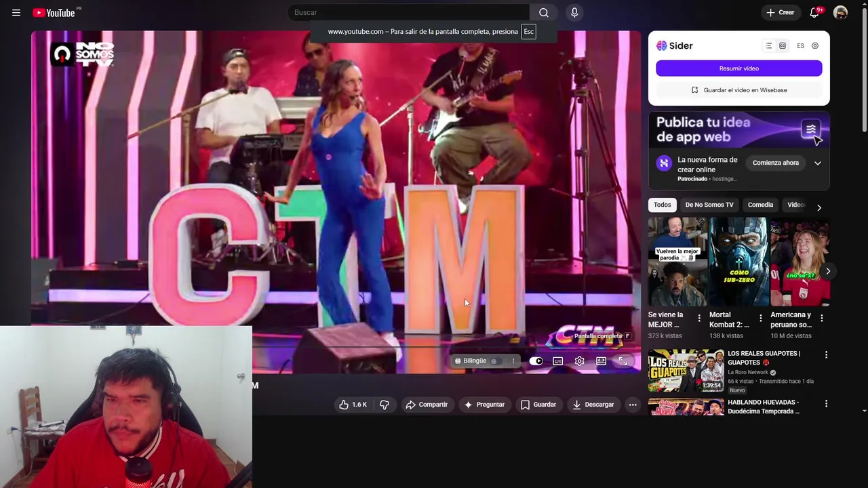Click the search magnifier button
Screen dimensions: 868x488
544,12
